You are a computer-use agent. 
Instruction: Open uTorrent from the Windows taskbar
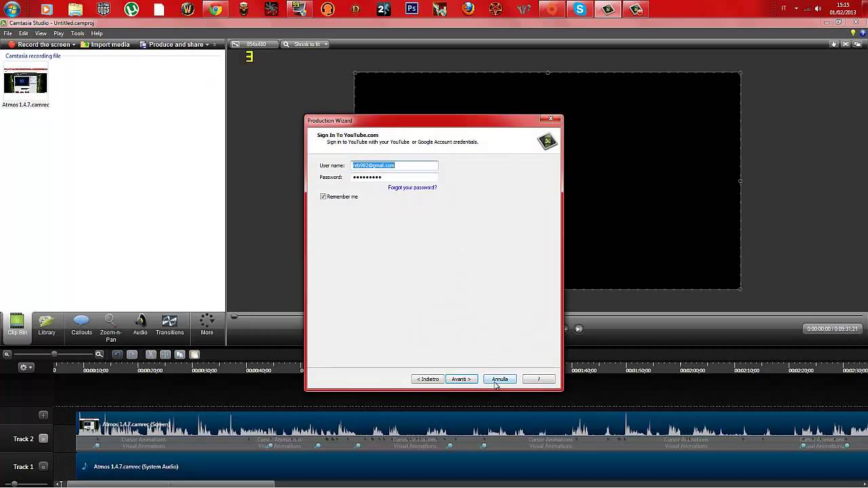[132, 9]
